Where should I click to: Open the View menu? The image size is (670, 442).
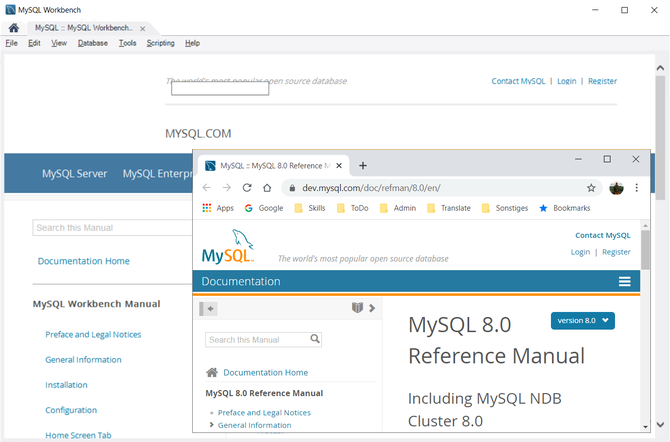click(59, 43)
